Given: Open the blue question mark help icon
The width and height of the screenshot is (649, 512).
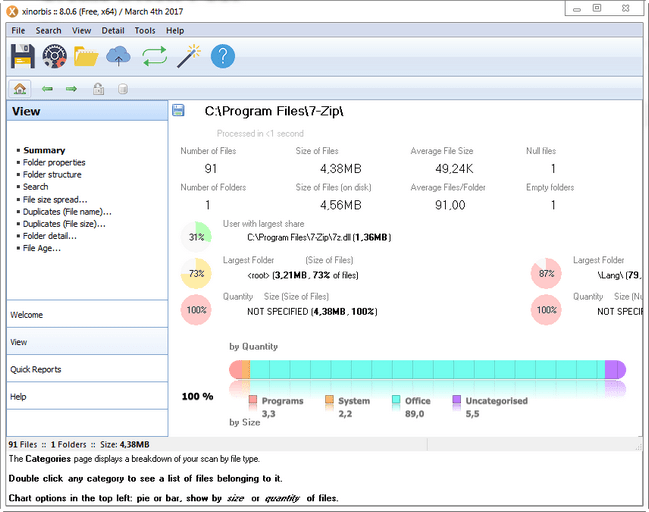Looking at the screenshot, I should (x=223, y=56).
